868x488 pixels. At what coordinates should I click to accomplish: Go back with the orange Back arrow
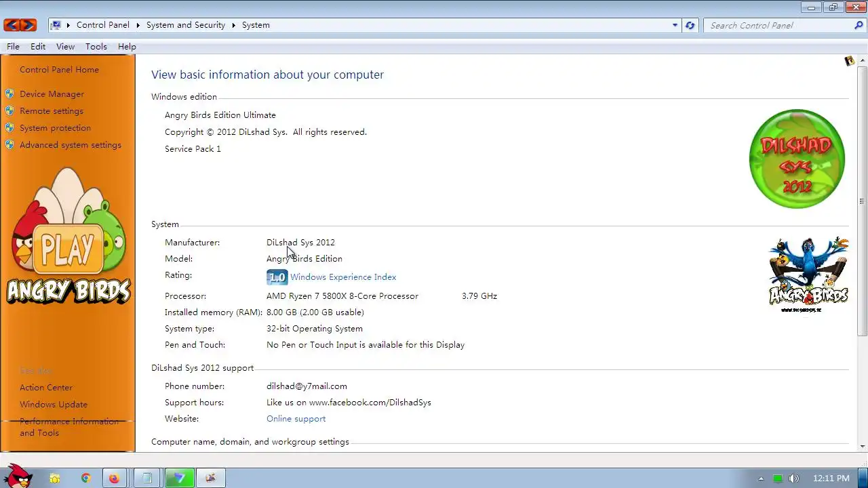point(12,25)
